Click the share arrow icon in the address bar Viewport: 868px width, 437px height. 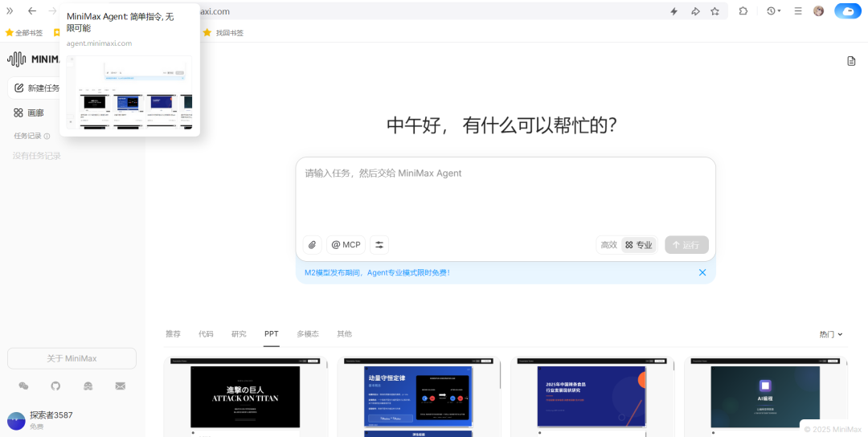[695, 11]
